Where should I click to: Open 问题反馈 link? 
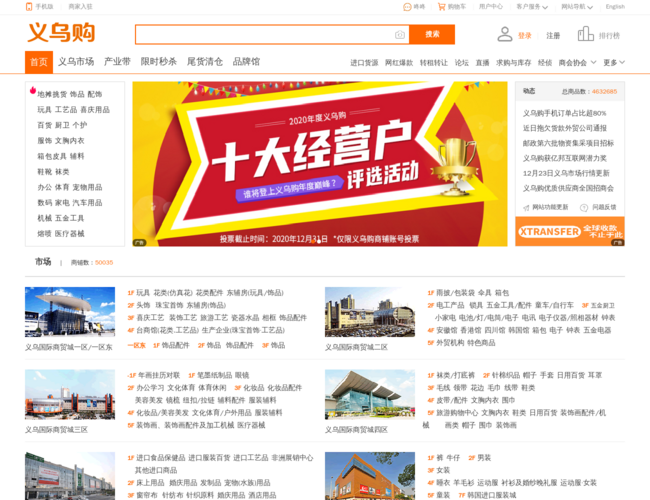pos(604,207)
